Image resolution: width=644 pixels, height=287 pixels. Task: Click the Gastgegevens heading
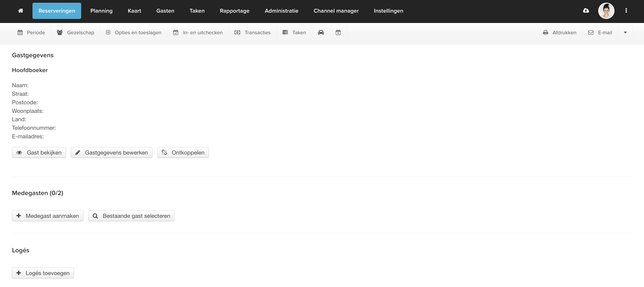33,55
